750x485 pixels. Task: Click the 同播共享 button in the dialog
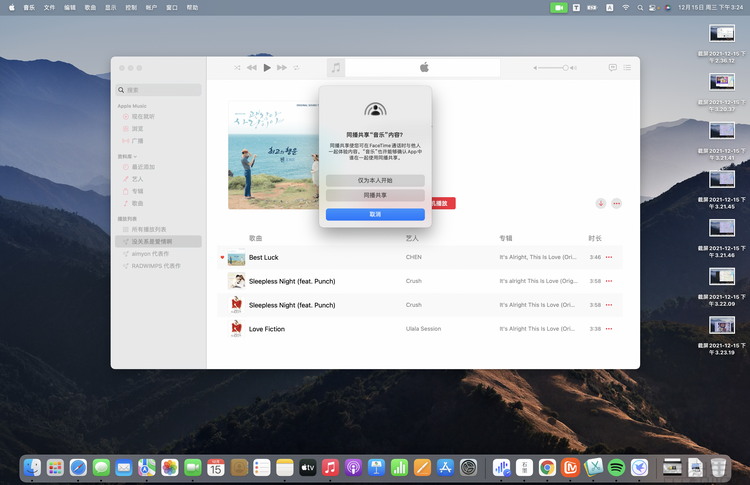click(x=375, y=195)
